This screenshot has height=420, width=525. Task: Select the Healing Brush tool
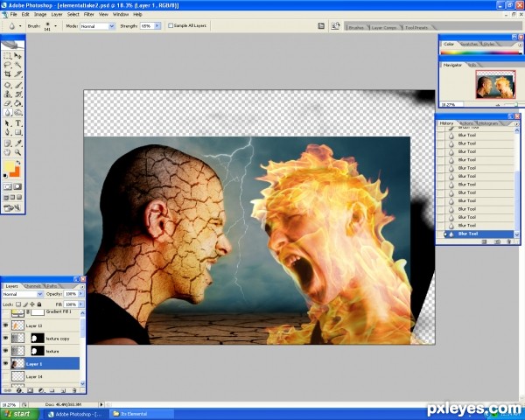coord(8,85)
